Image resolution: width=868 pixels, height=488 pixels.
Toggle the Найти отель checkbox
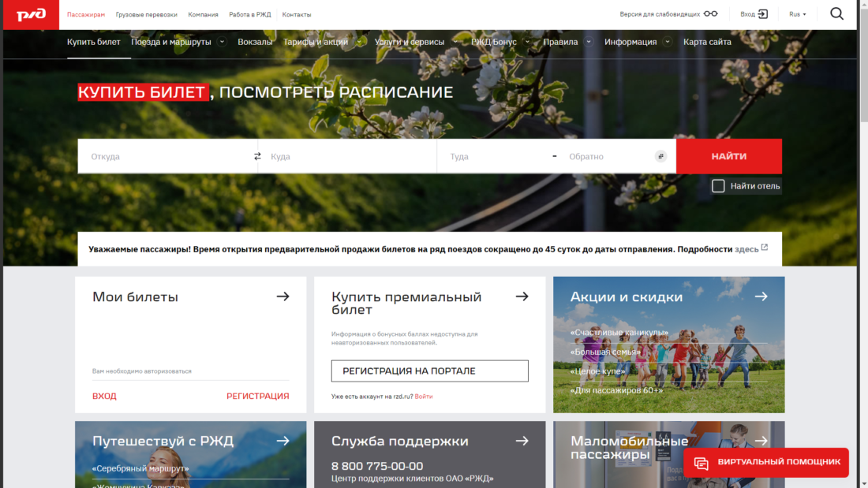click(x=718, y=186)
